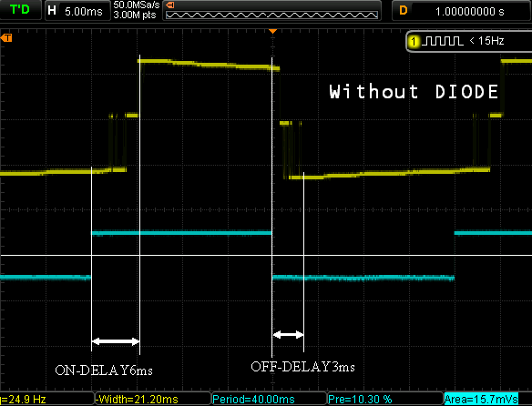The width and height of the screenshot is (532, 406).
Task: Click the T'D trigger status indicator
Action: point(20,10)
